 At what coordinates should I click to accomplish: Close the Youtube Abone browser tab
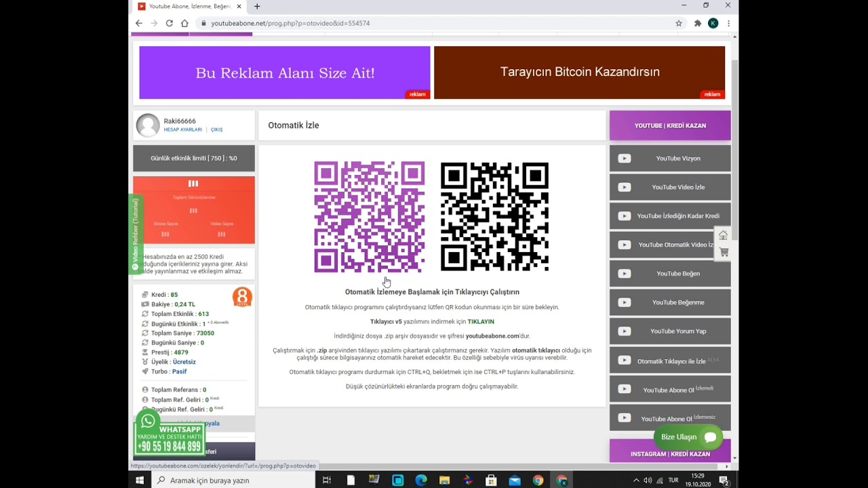click(x=239, y=6)
